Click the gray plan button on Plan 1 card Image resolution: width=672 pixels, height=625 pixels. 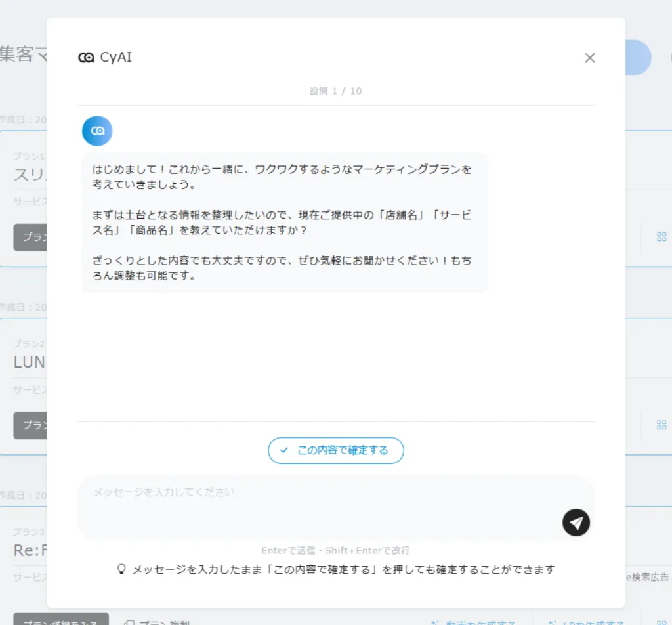30,237
